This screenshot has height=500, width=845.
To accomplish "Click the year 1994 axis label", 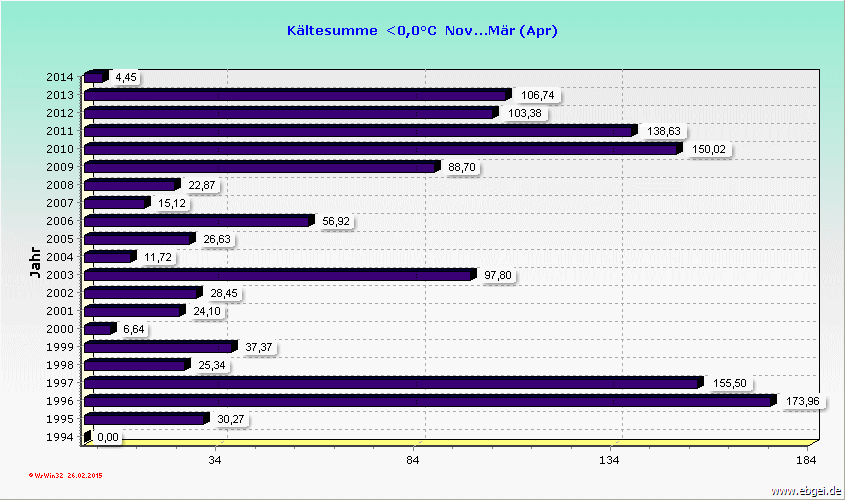I will (x=59, y=437).
